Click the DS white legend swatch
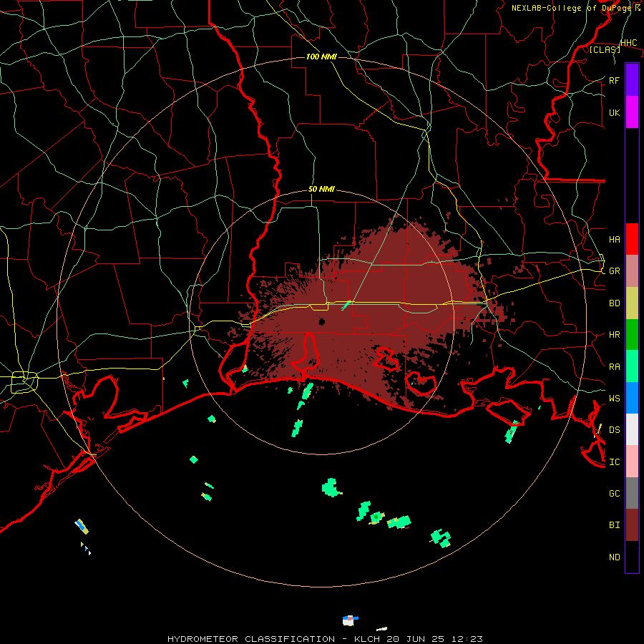The width and height of the screenshot is (644, 644). (x=632, y=429)
